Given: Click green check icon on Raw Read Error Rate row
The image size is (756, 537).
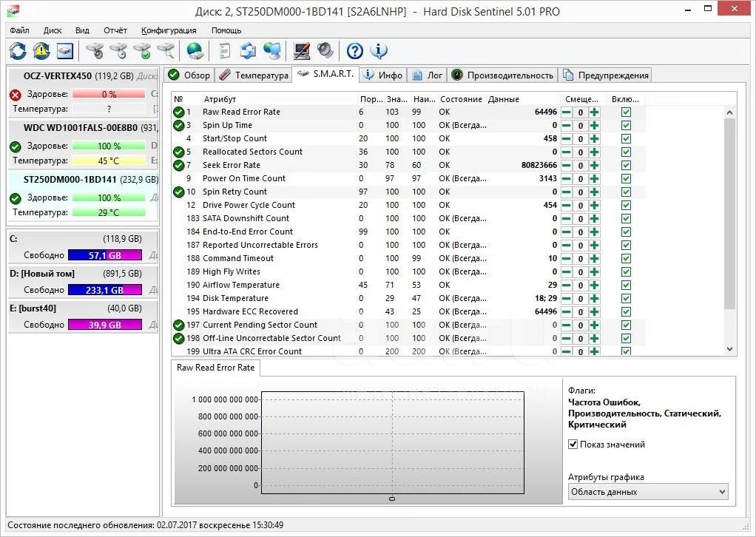Looking at the screenshot, I should (179, 112).
